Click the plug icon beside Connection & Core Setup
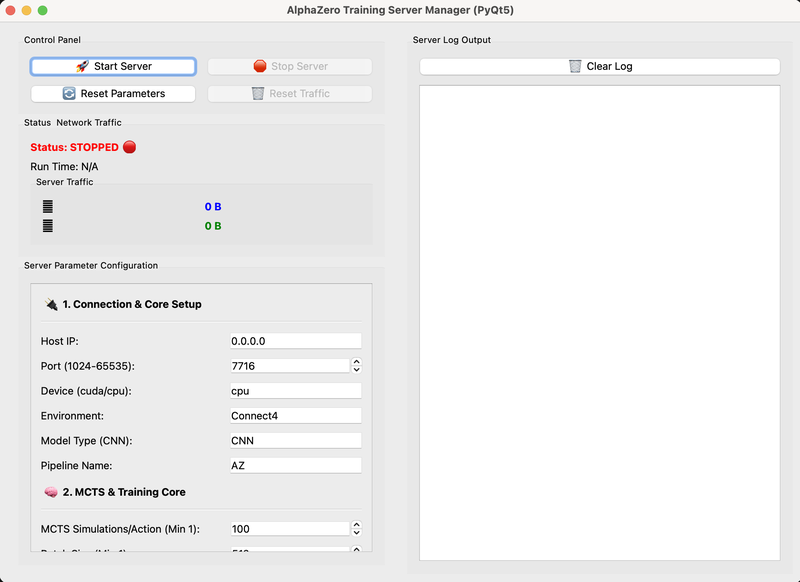 tap(50, 304)
